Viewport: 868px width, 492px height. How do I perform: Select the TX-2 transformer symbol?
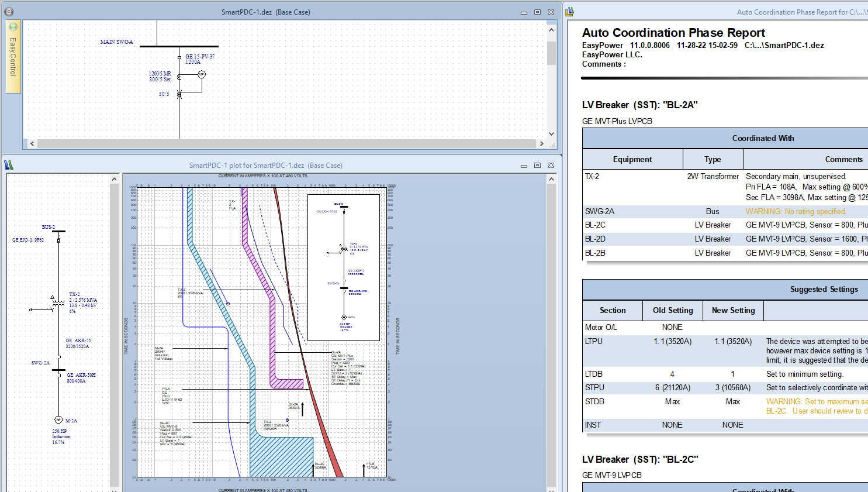tap(58, 302)
